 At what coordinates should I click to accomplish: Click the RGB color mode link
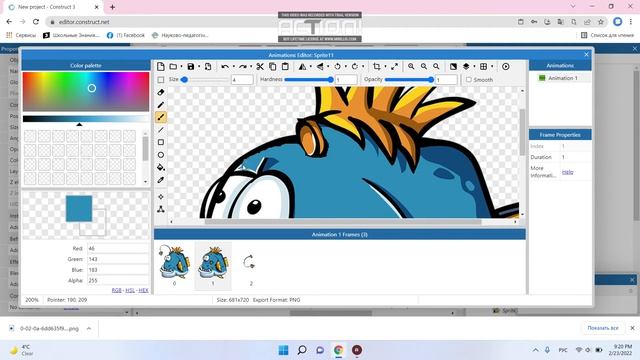click(x=116, y=290)
